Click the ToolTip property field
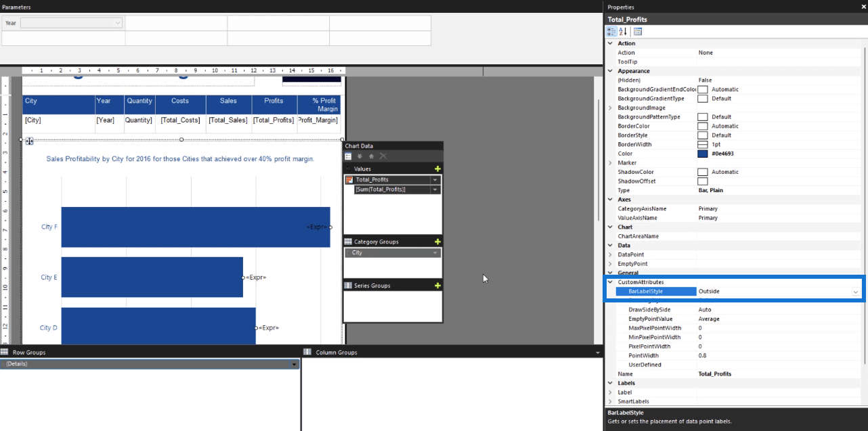Image resolution: width=868 pixels, height=431 pixels. pyautogui.click(x=779, y=62)
